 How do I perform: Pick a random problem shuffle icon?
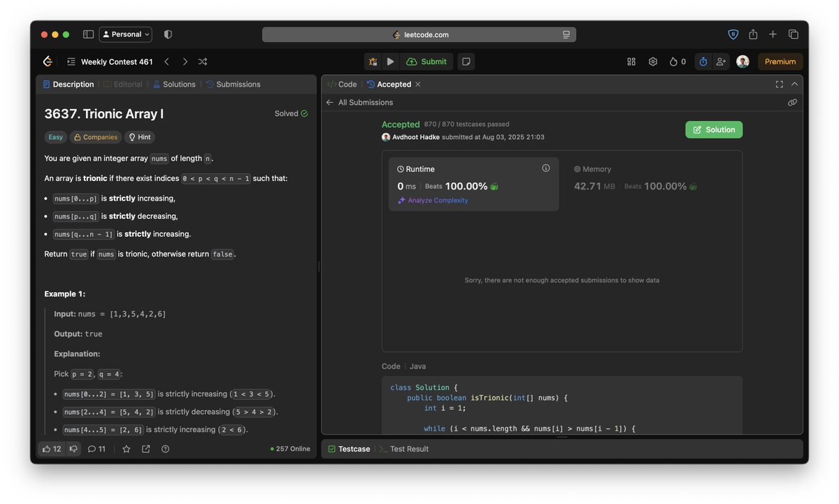click(x=203, y=62)
